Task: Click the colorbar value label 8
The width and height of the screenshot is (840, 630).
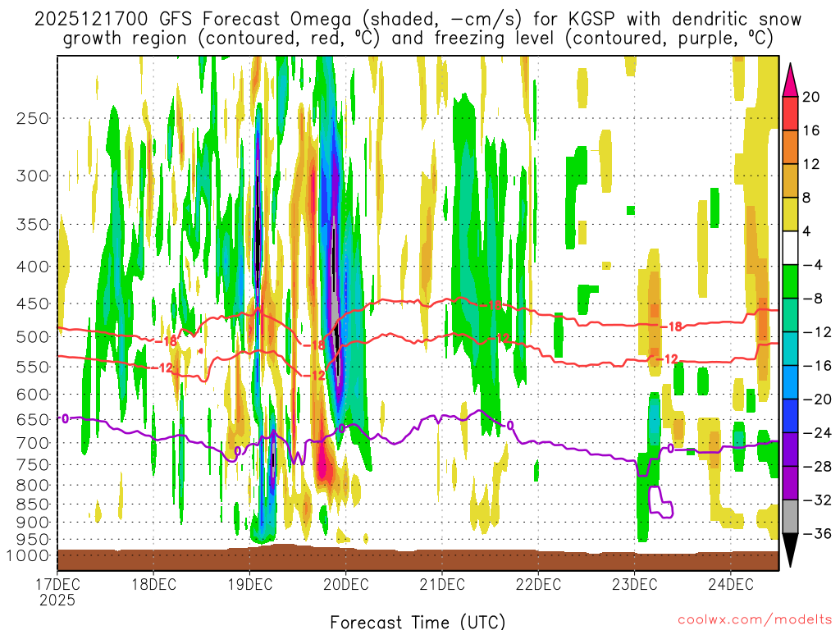Action: (x=806, y=198)
